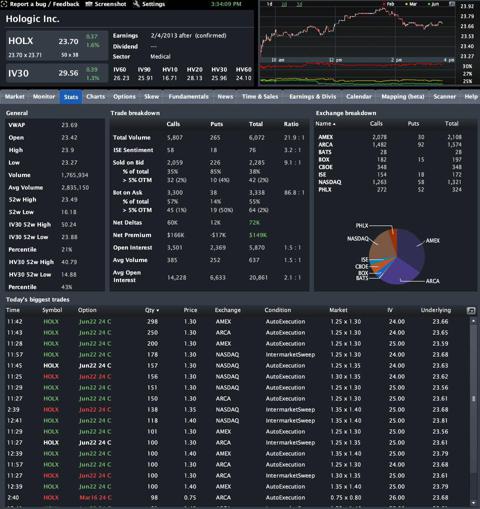Open the Calendar tab
This screenshot has height=509, width=480.
[359, 97]
